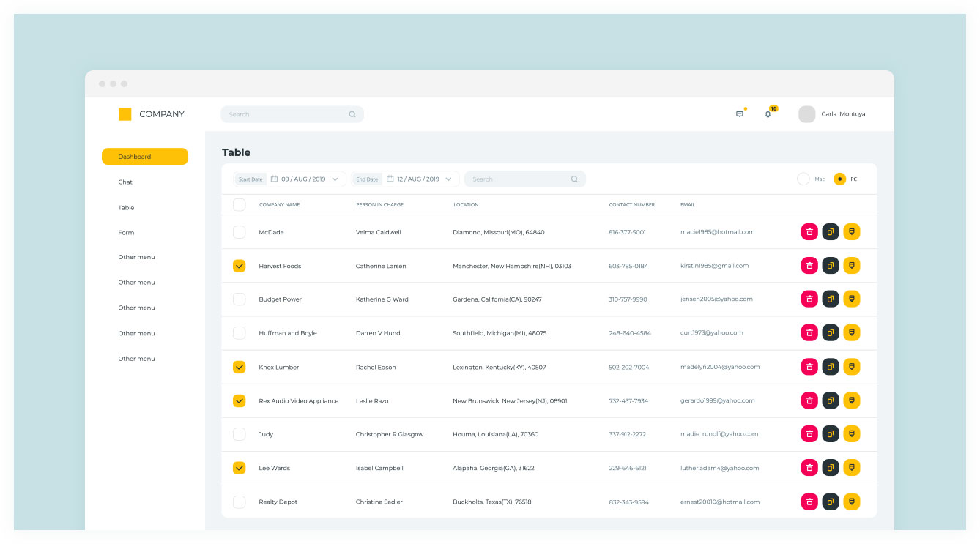Open email link macie1985@hotmail.com

pyautogui.click(x=717, y=232)
